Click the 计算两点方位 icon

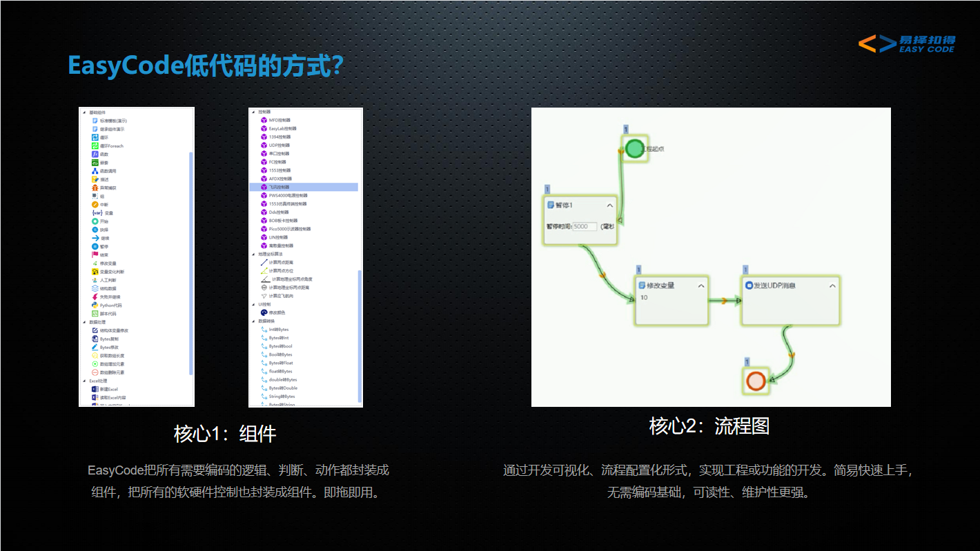(264, 270)
